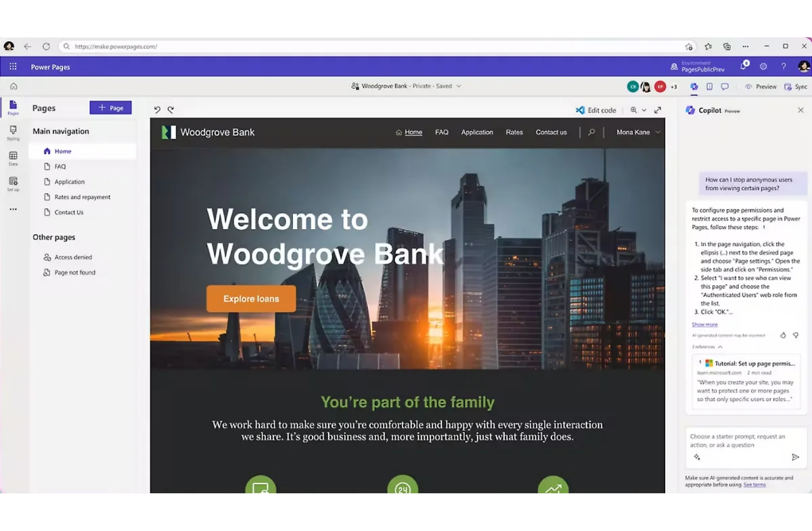812x531 pixels.
Task: Select the Pages workspace icon
Action: pyautogui.click(x=13, y=108)
